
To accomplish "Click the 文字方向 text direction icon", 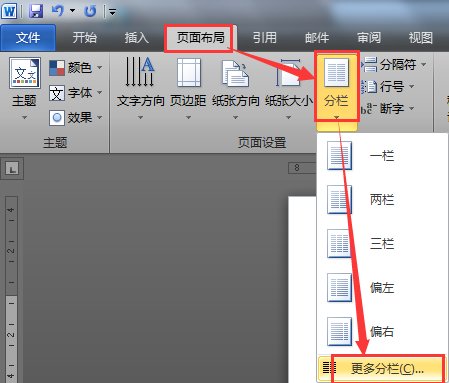I will point(140,72).
